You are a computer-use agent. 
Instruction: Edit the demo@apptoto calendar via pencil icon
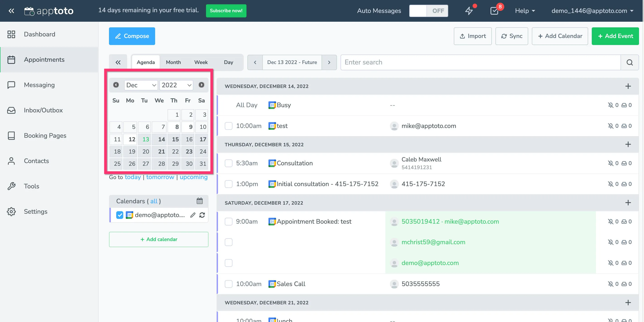192,215
